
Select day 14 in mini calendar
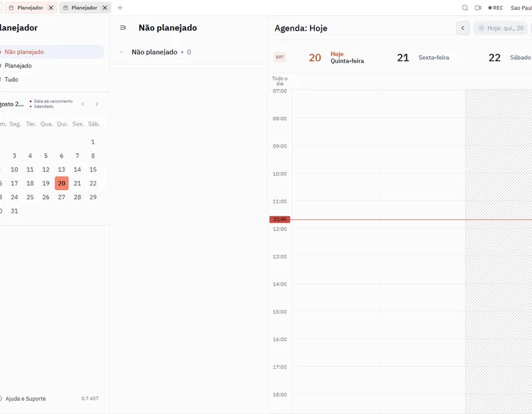click(77, 169)
